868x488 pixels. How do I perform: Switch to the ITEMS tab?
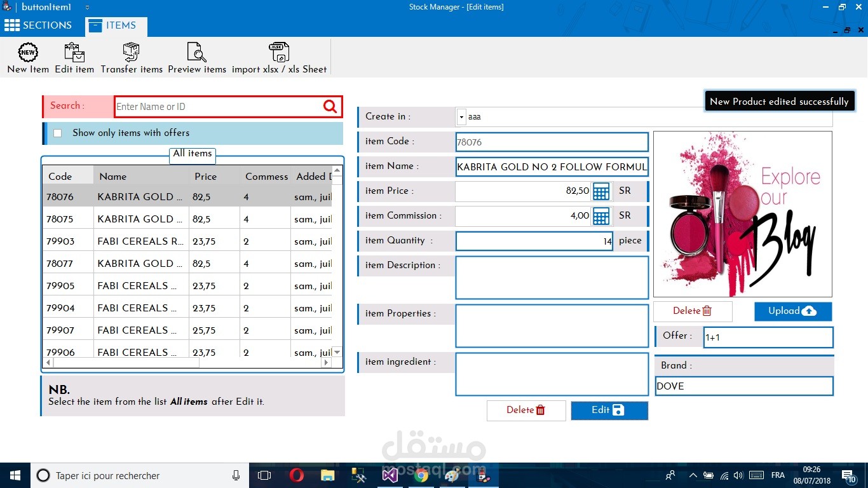pyautogui.click(x=116, y=25)
